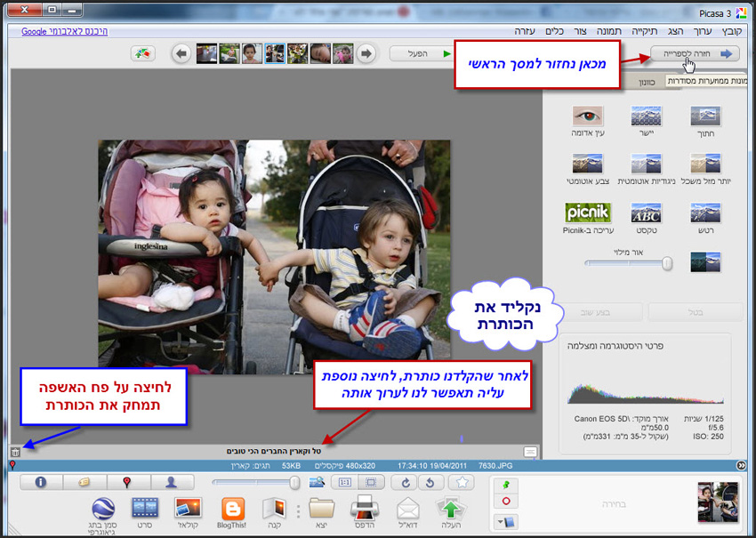Click the fill light (אור מילוי) preview icon
The width and height of the screenshot is (756, 538).
pos(705,261)
